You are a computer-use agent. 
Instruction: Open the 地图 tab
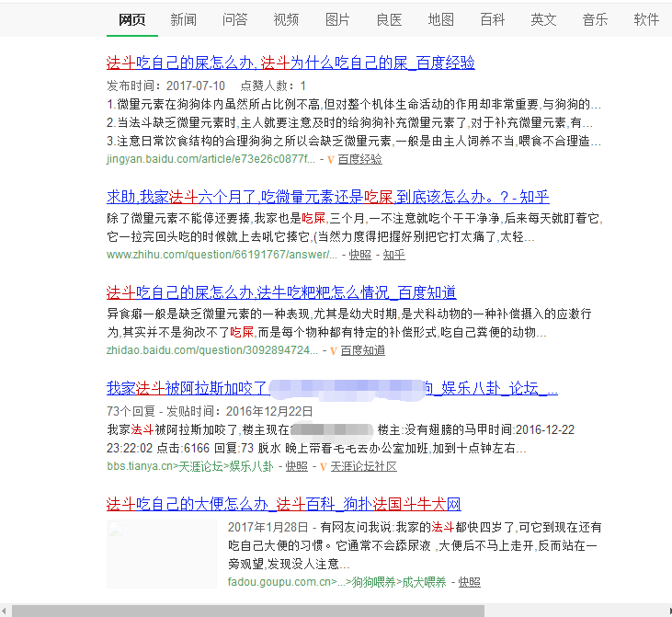[x=440, y=19]
